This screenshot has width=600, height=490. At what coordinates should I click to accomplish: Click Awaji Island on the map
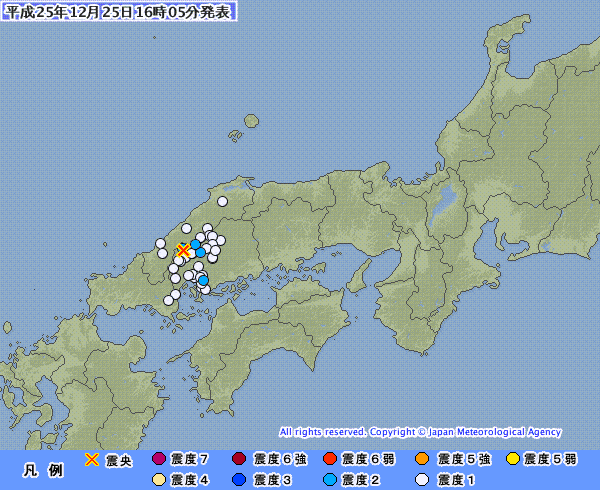click(x=359, y=276)
